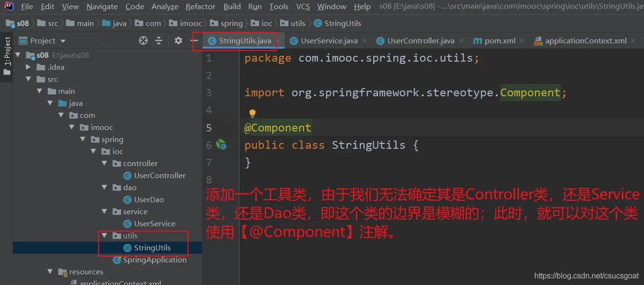
Task: Open the File menu
Action: pos(27,7)
